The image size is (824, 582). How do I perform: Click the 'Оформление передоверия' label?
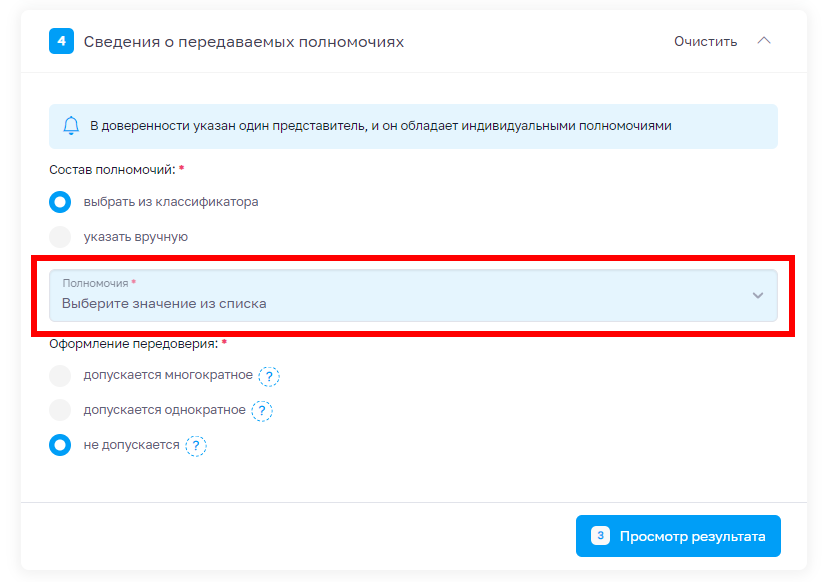pyautogui.click(x=134, y=344)
